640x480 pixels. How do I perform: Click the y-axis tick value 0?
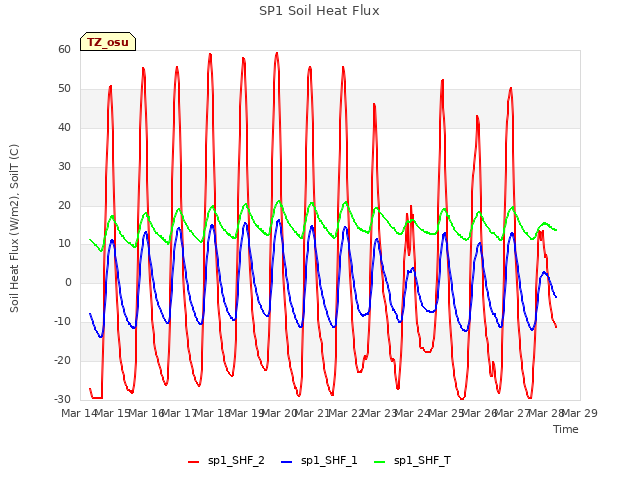(x=68, y=282)
